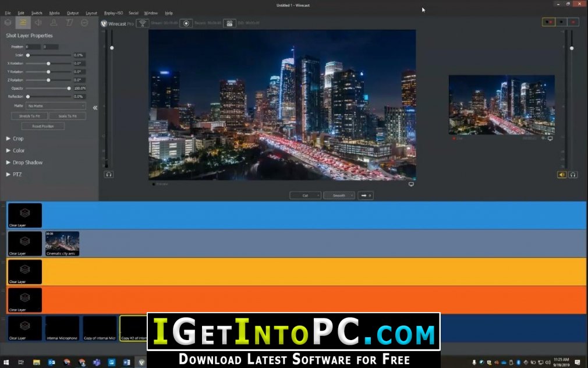Adjust the Opacity slider

click(48, 88)
